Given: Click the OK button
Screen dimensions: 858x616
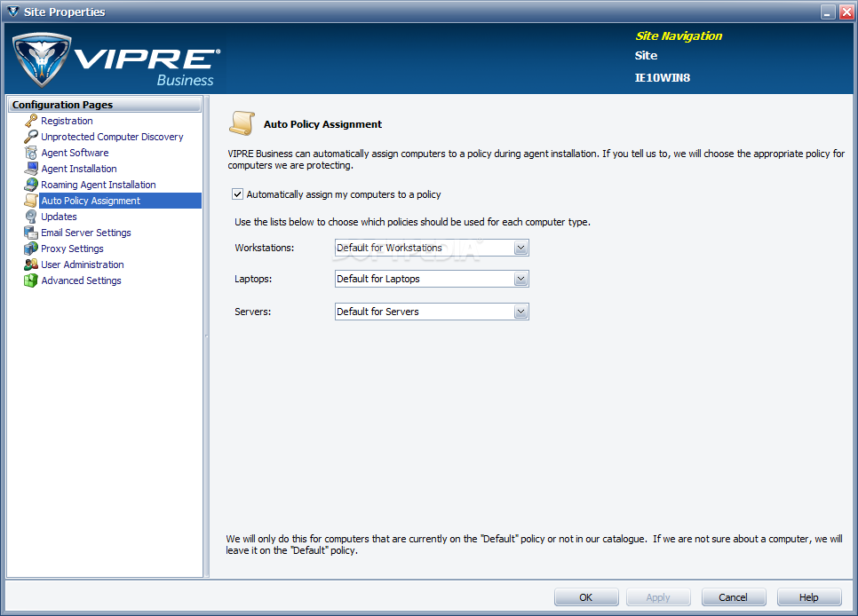Looking at the screenshot, I should [x=586, y=597].
